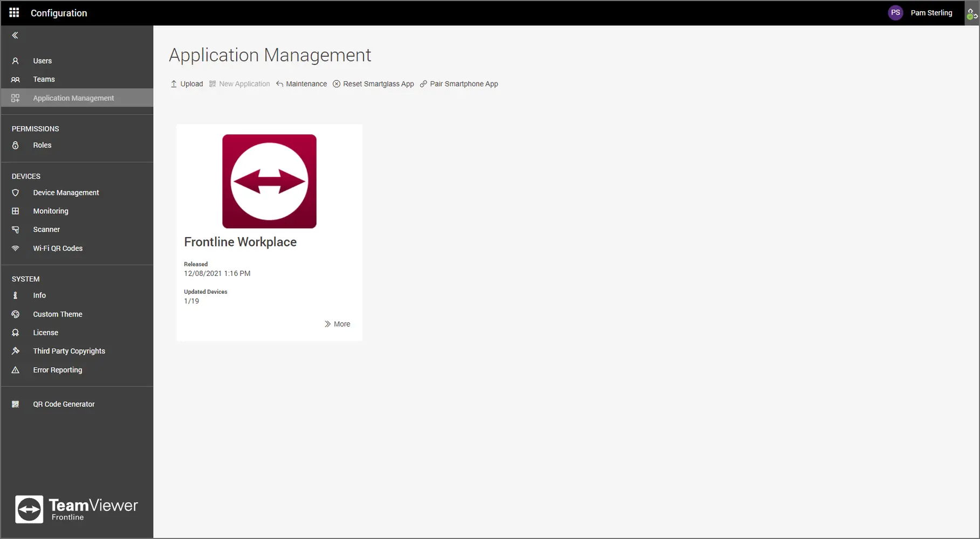The height and width of the screenshot is (539, 980).
Task: Click the Frontline Workplace card title
Action: point(240,242)
